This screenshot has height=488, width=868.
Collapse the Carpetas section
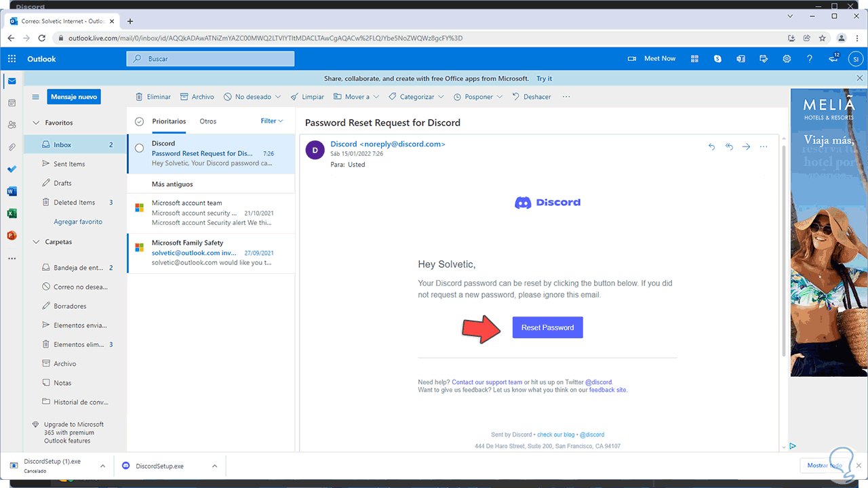pyautogui.click(x=37, y=242)
